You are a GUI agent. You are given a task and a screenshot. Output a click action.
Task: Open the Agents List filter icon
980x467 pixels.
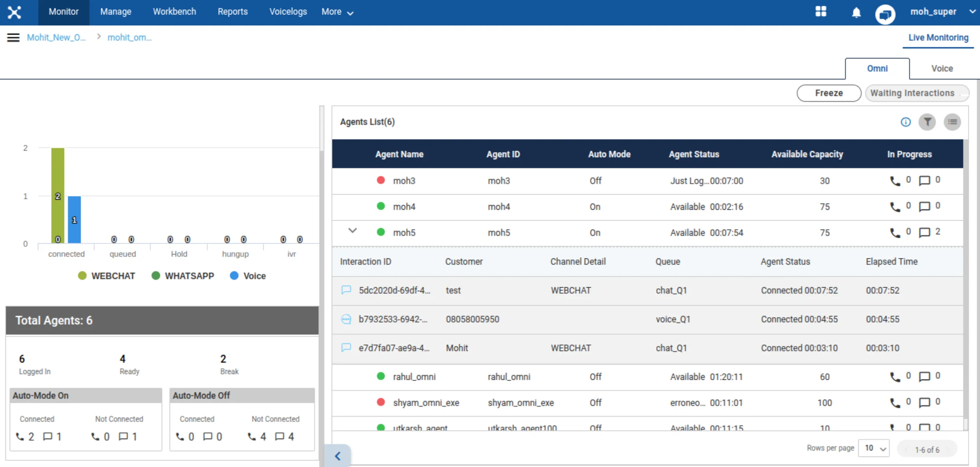pyautogui.click(x=927, y=122)
